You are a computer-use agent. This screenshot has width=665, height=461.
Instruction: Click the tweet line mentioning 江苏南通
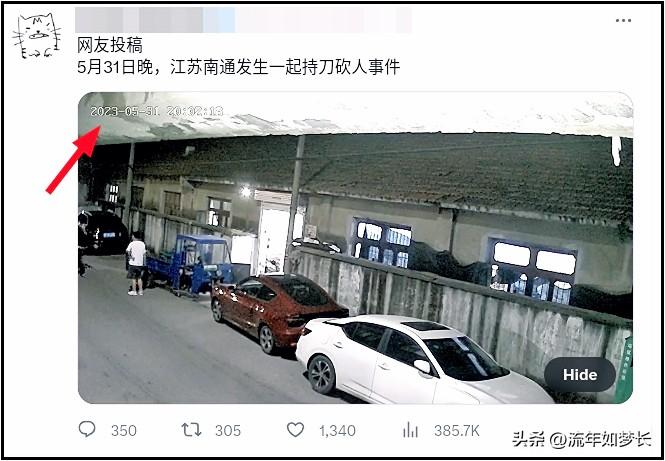pos(239,67)
